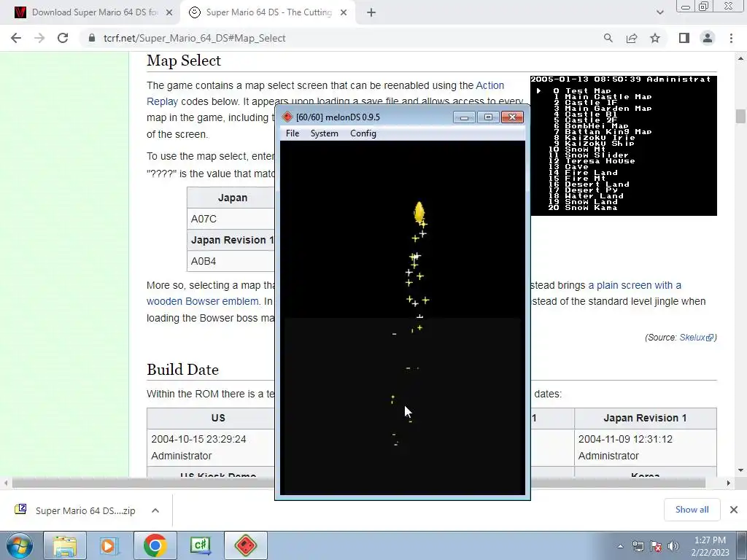The image size is (747, 560).
Task: Toggle Chrome side panel
Action: pyautogui.click(x=684, y=38)
